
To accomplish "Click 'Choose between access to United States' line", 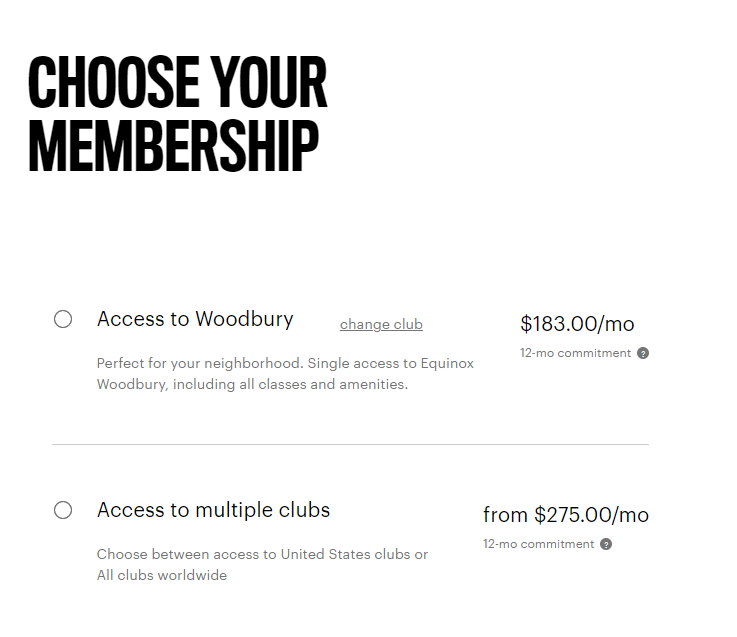I will click(262, 554).
